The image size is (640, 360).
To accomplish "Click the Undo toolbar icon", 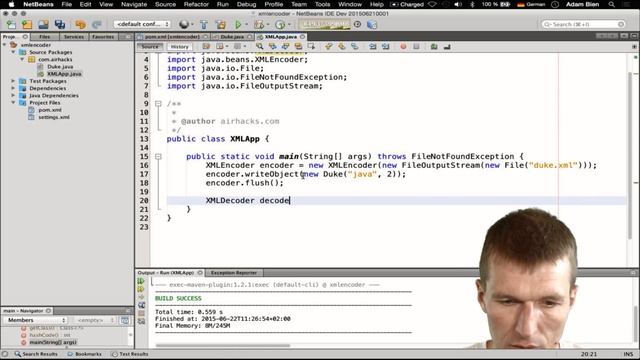I will point(80,24).
